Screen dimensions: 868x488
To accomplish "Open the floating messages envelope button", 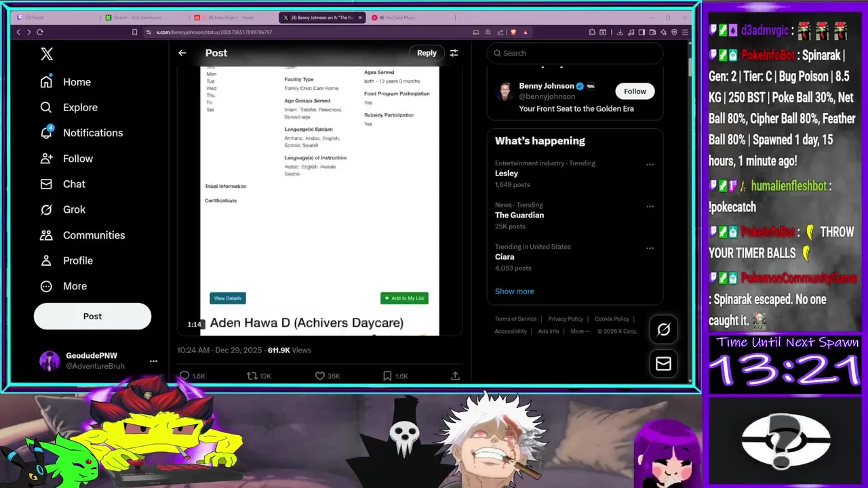I will point(663,364).
